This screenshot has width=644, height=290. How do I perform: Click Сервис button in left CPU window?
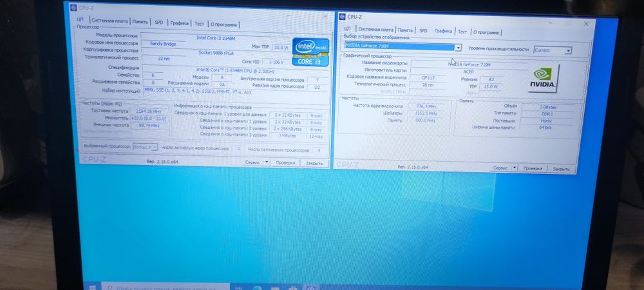coord(252,162)
